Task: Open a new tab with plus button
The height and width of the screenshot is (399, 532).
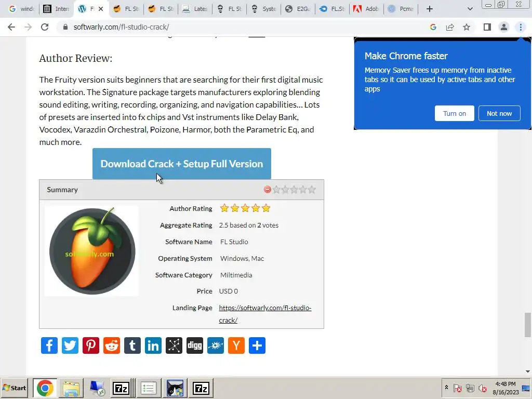Action: click(430, 9)
